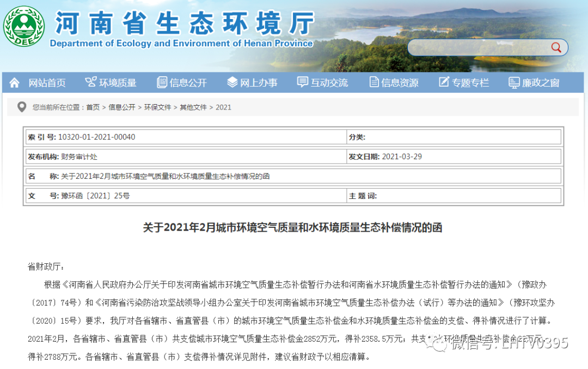Click the 2021 breadcrumb link
The height and width of the screenshot is (369, 588).
223,107
